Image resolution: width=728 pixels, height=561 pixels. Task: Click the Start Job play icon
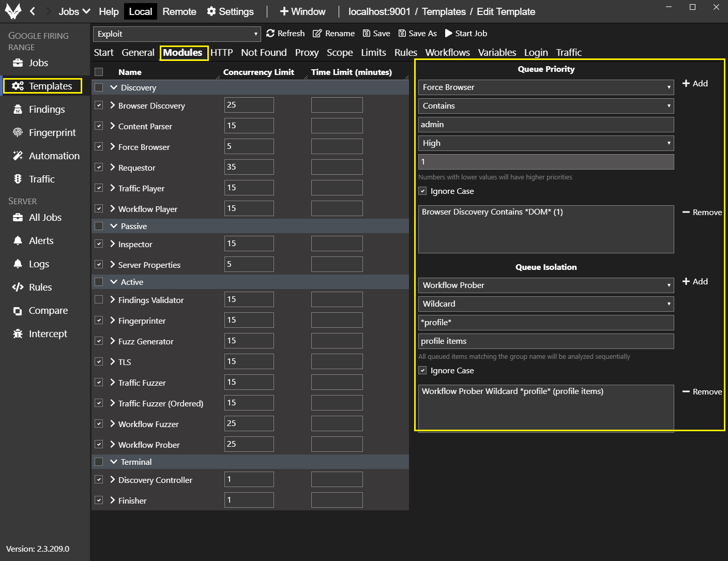tap(448, 34)
